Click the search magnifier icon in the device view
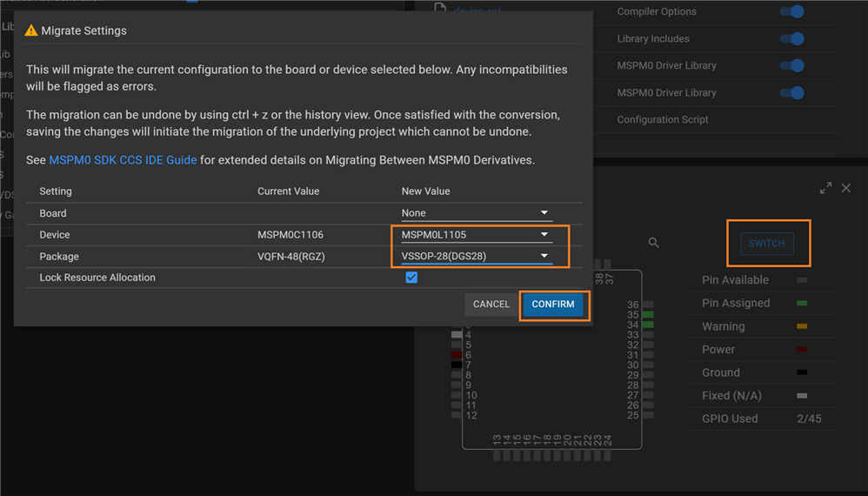 [x=654, y=243]
